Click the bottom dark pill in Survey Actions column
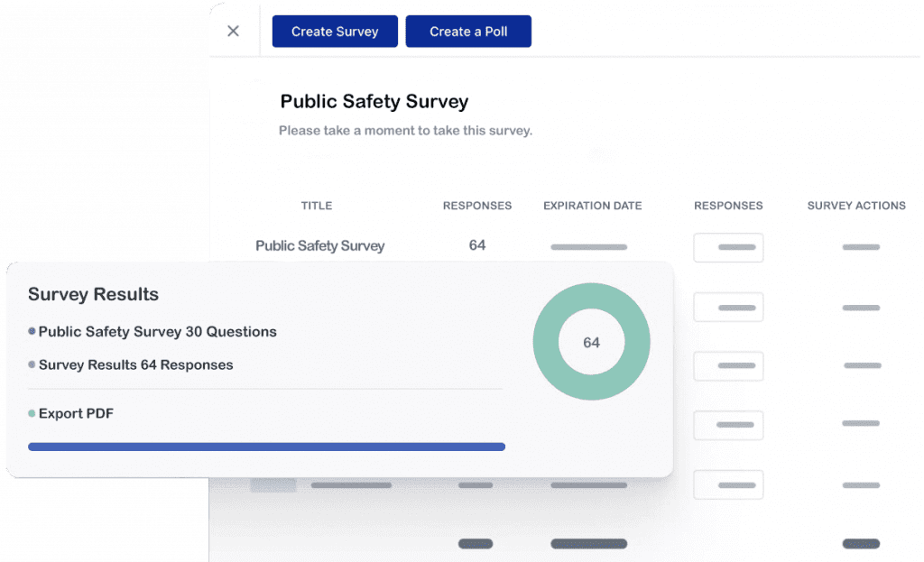Viewport: 924px width, 562px height. click(860, 544)
